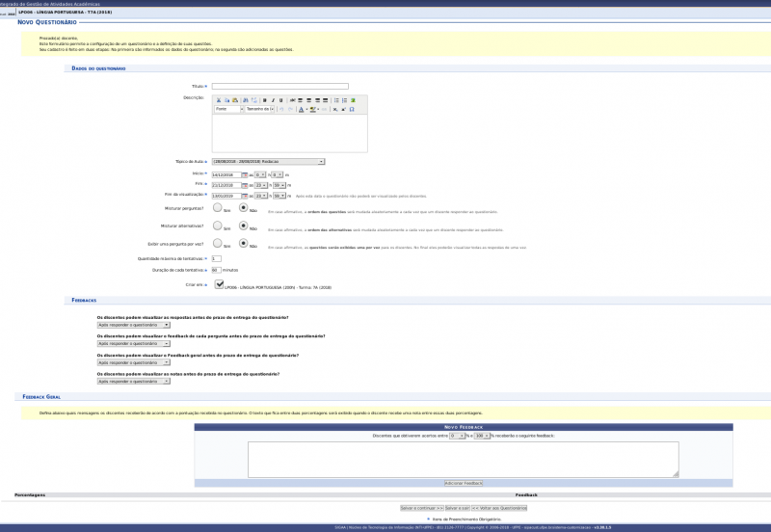Toggle italic formatting in description editor
Image resolution: width=771 pixels, height=532 pixels.
click(272, 99)
